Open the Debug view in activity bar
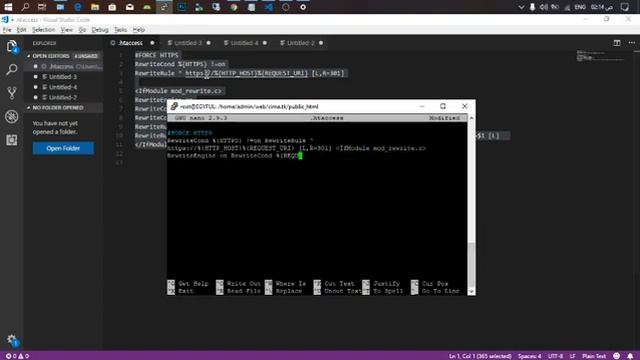 click(12, 117)
